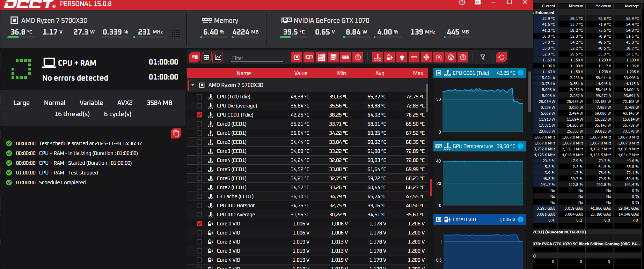Show info for the CPU CCD1 (Tdie) graph
The height and width of the screenshot is (269, 644).
(x=520, y=73)
